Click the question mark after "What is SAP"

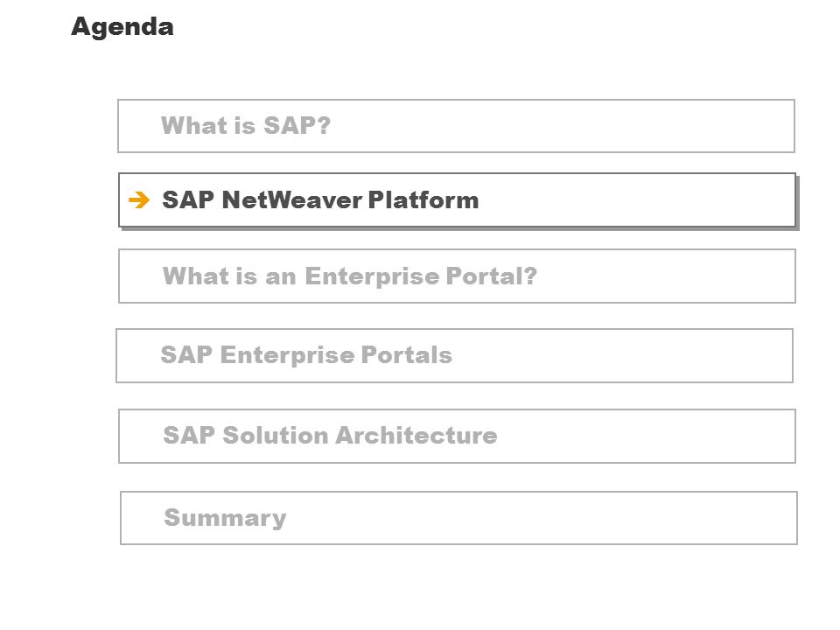pos(324,125)
